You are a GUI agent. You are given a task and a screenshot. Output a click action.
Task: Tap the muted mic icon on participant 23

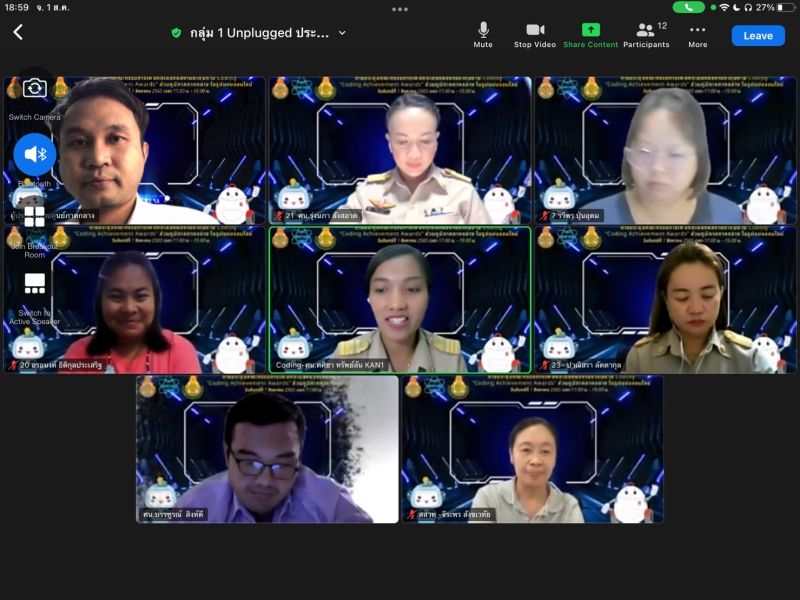tap(544, 365)
